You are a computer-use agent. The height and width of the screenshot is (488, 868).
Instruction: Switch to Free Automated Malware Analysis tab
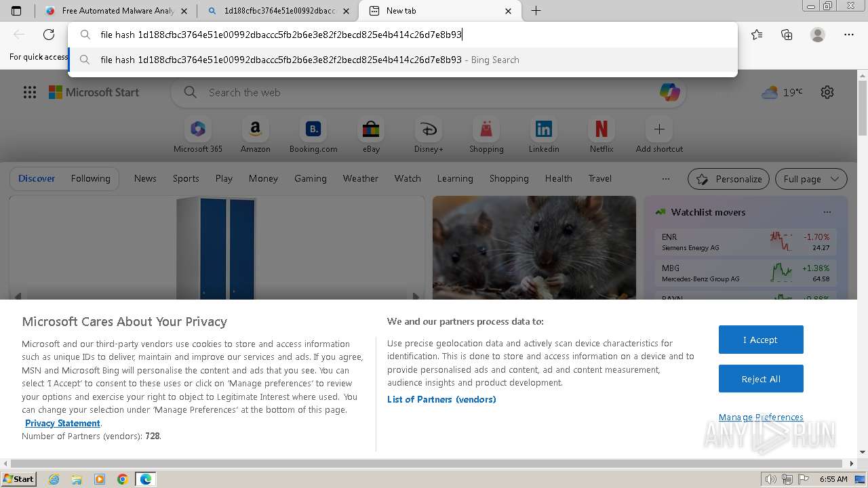[x=117, y=11]
